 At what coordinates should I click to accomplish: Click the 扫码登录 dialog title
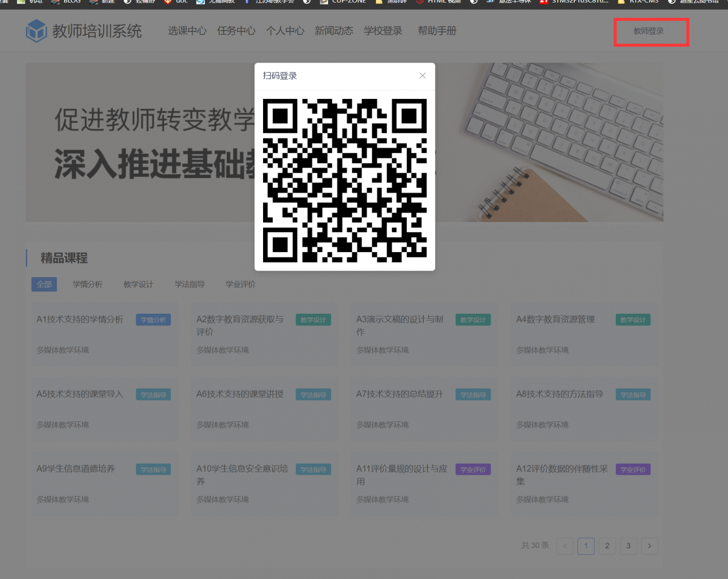coord(280,76)
